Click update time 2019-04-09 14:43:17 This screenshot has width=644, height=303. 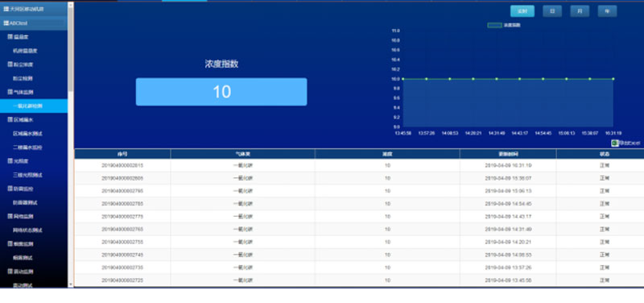[508, 216]
